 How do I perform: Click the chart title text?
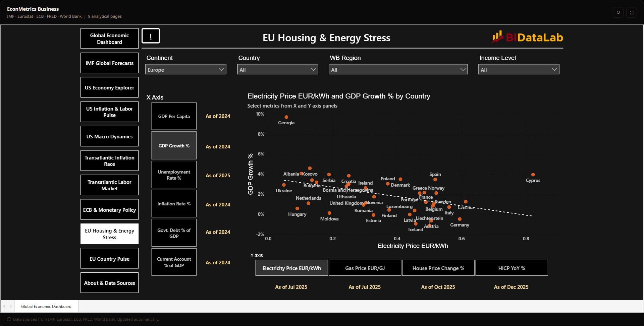click(339, 96)
